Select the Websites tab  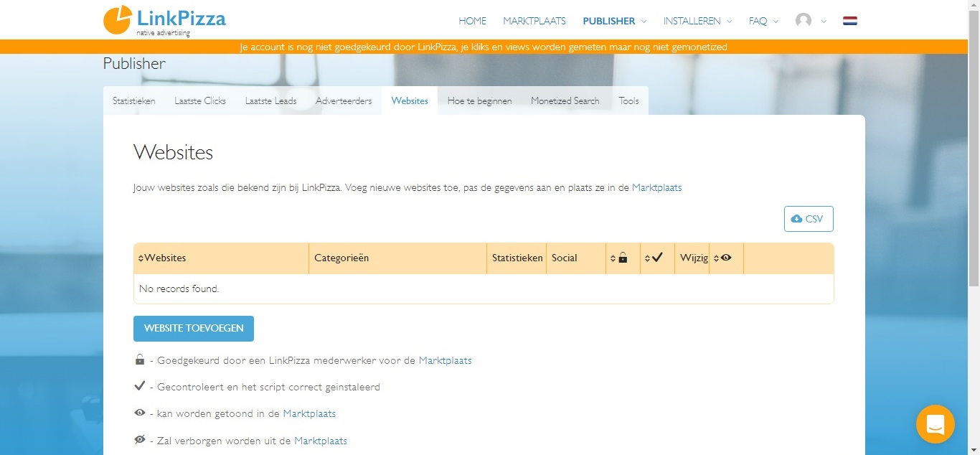tap(410, 100)
